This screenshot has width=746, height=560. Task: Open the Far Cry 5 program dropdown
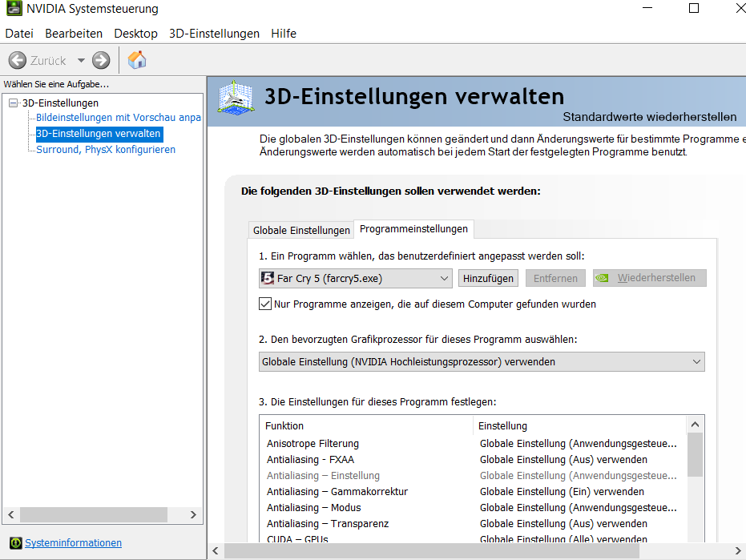(x=356, y=278)
